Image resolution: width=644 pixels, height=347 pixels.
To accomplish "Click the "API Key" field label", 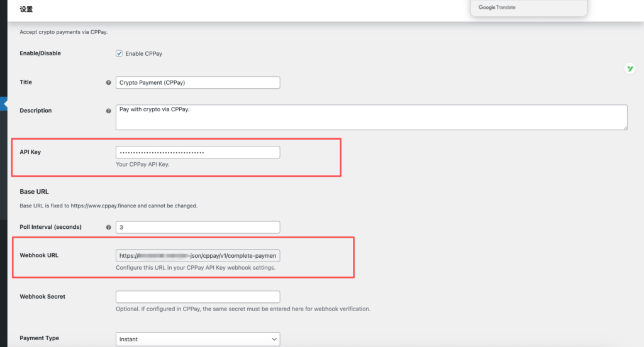I will (30, 152).
